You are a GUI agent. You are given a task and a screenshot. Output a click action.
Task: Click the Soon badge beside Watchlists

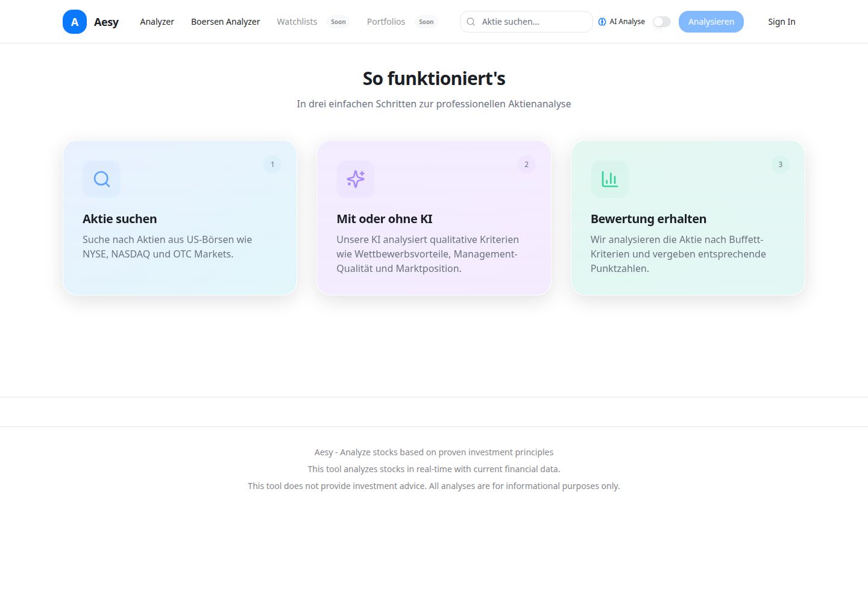pos(338,22)
